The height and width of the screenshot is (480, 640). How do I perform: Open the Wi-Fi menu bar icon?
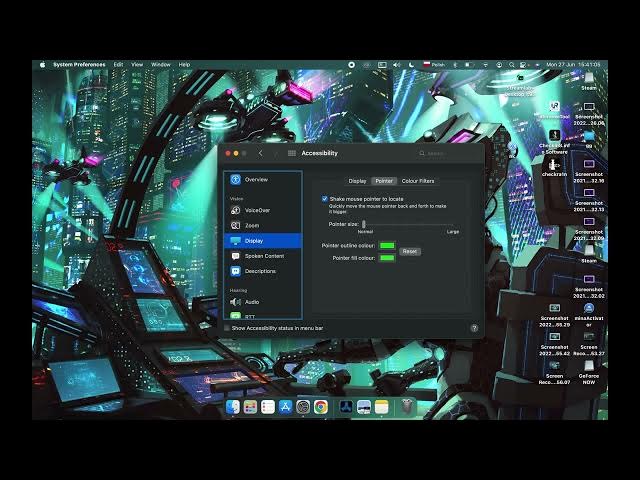point(485,65)
